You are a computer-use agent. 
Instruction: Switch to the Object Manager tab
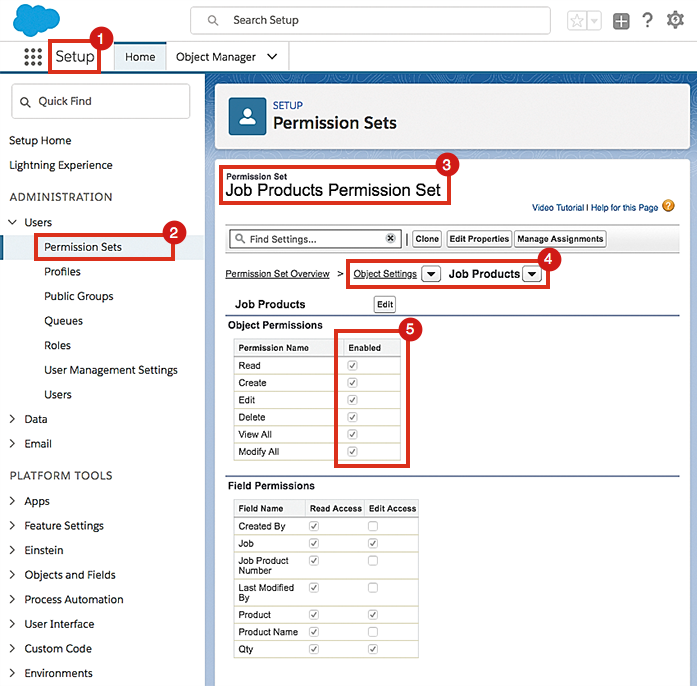pos(216,57)
